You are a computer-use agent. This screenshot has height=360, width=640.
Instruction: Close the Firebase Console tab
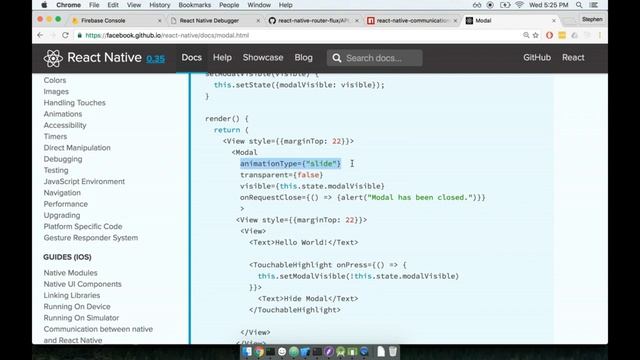click(159, 20)
